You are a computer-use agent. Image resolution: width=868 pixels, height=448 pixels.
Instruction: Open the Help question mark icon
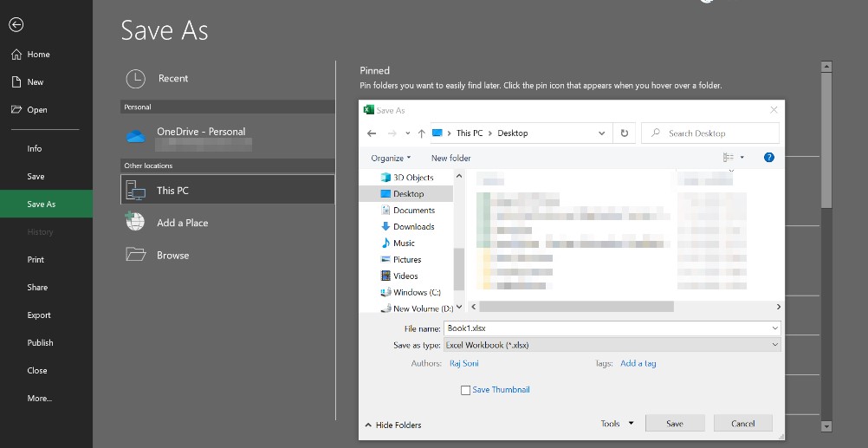pyautogui.click(x=768, y=158)
